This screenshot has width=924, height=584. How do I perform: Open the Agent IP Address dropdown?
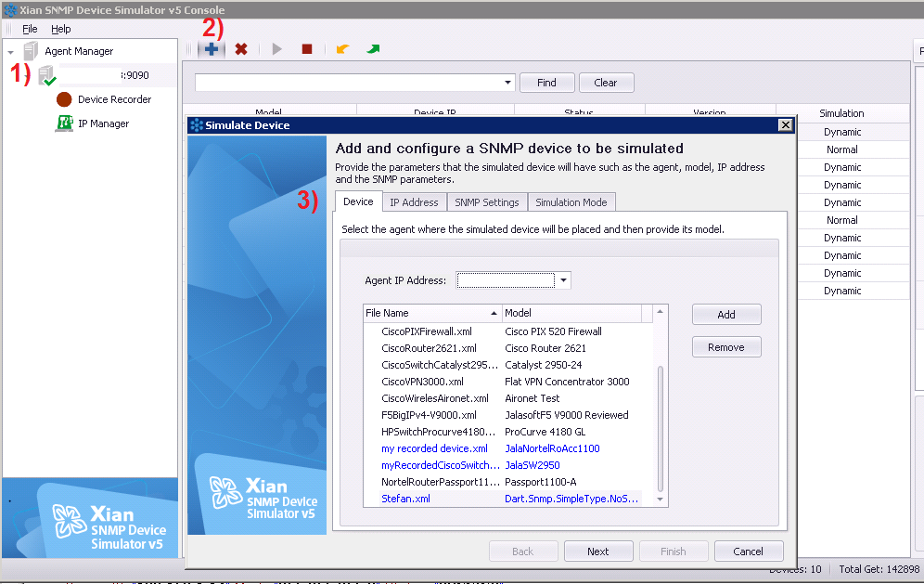[x=564, y=280]
